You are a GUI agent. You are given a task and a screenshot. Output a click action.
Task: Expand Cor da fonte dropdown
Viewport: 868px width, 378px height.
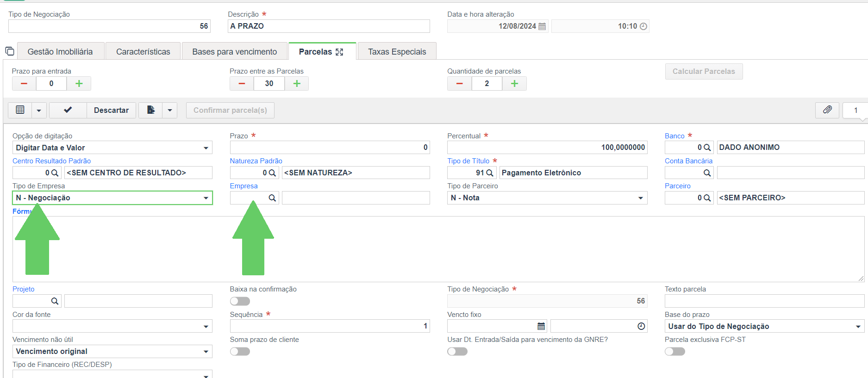point(112,326)
